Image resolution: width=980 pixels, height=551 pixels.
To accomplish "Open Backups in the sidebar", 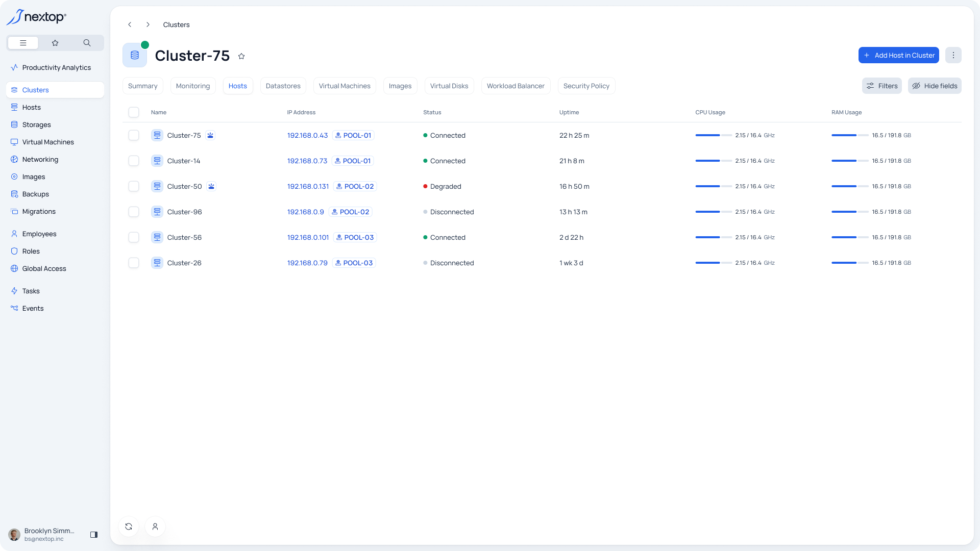I will coord(55,194).
